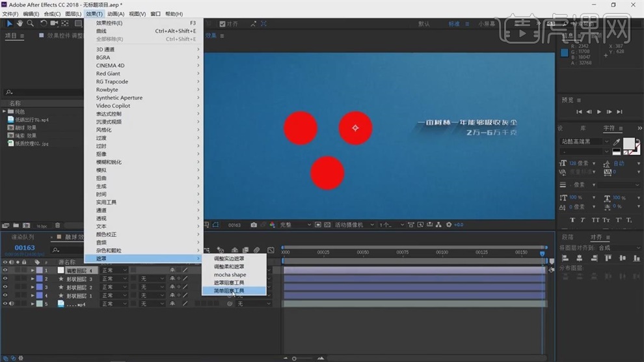Click the fill color swatch in Character panel
This screenshot has width=644, height=362.
[630, 143]
